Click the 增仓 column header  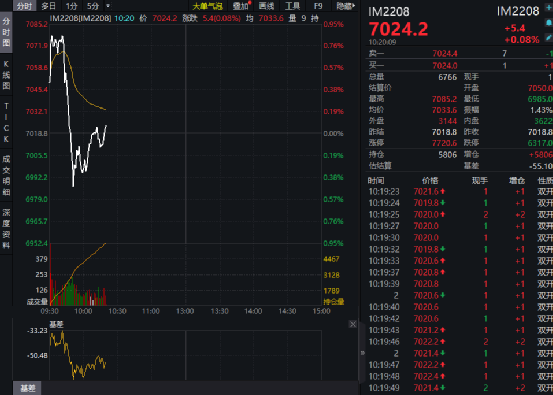(517, 181)
